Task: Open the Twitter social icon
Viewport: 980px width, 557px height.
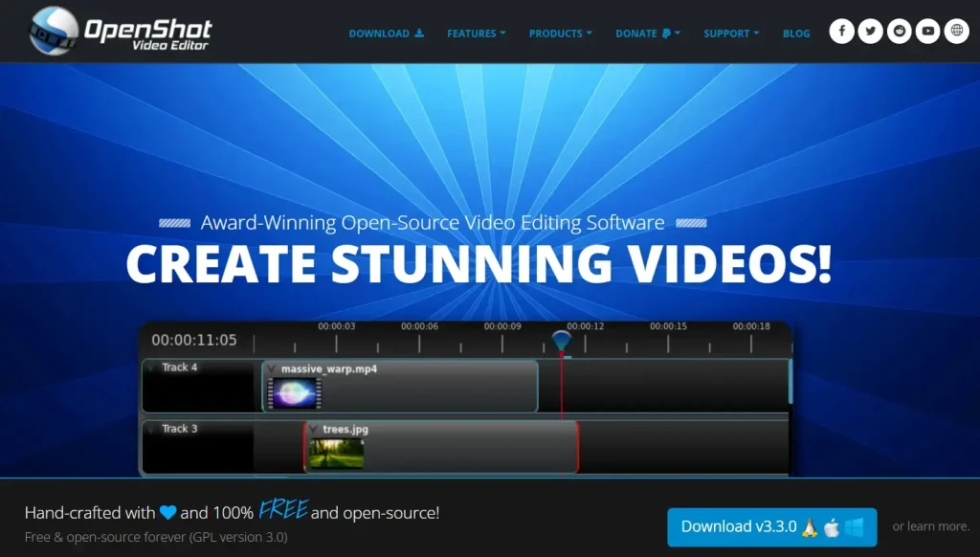Action: [870, 32]
